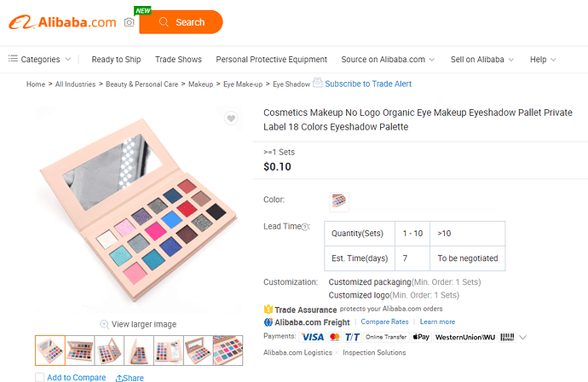Viewport: 588px width, 382px height.
Task: Open the Ready to Ship menu item
Action: [x=116, y=60]
